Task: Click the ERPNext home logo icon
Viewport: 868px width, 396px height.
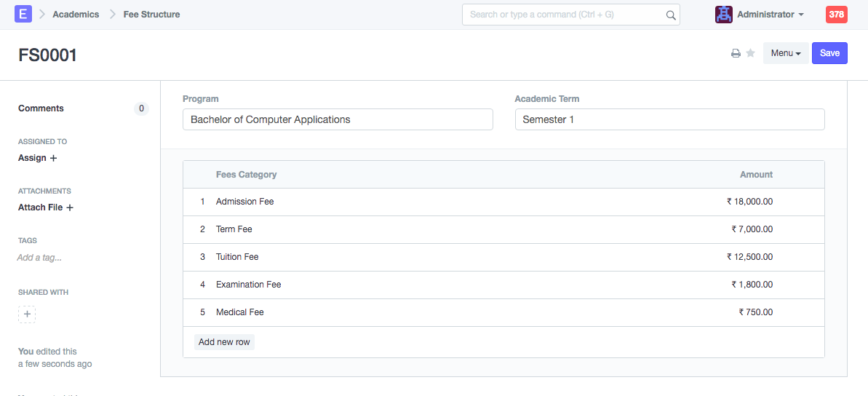Action: point(23,14)
